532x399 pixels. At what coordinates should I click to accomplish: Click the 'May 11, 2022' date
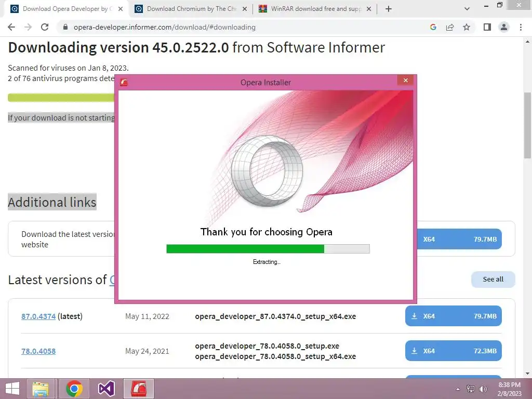point(147,316)
